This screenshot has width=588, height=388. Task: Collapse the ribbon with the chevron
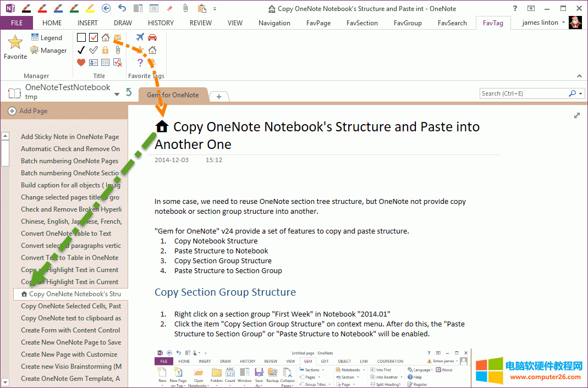(x=579, y=76)
